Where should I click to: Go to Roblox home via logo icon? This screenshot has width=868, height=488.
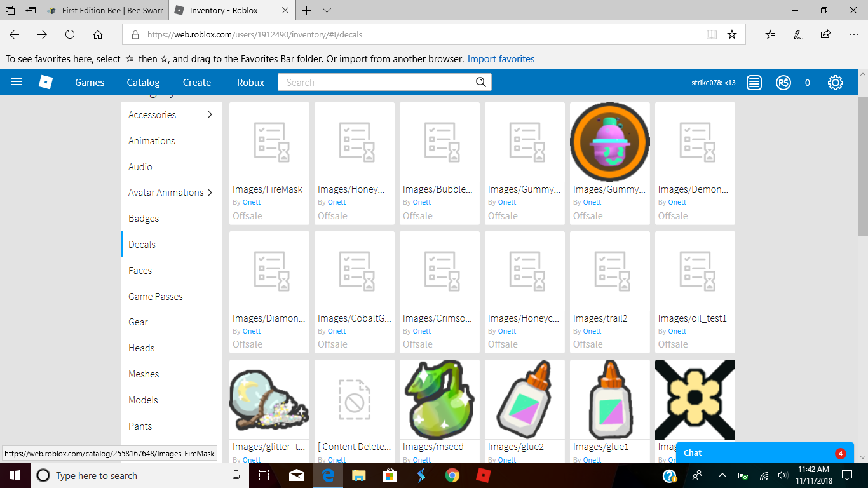click(46, 82)
